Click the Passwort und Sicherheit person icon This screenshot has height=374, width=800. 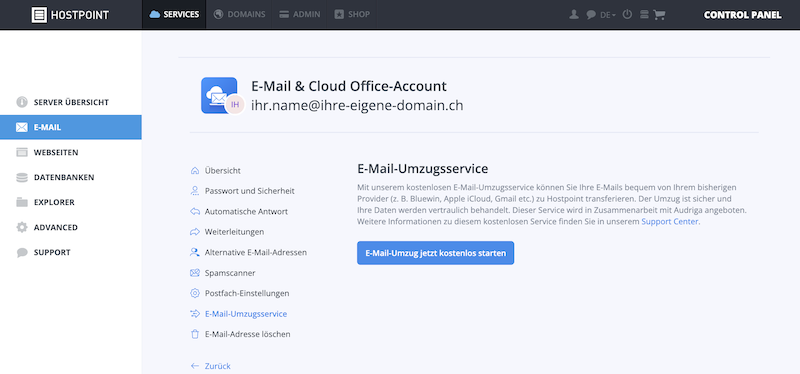(x=194, y=191)
